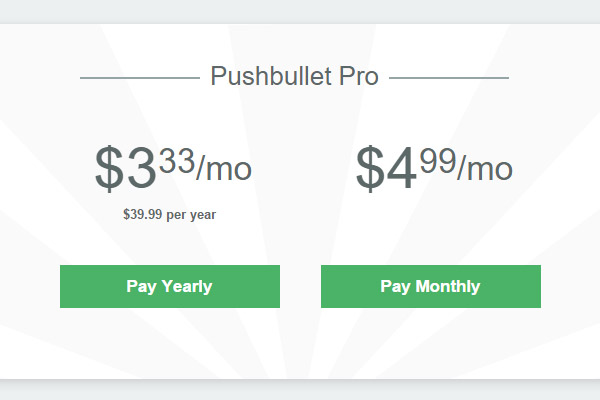
Task: Click the Pay Monthly button
Action: (x=431, y=286)
